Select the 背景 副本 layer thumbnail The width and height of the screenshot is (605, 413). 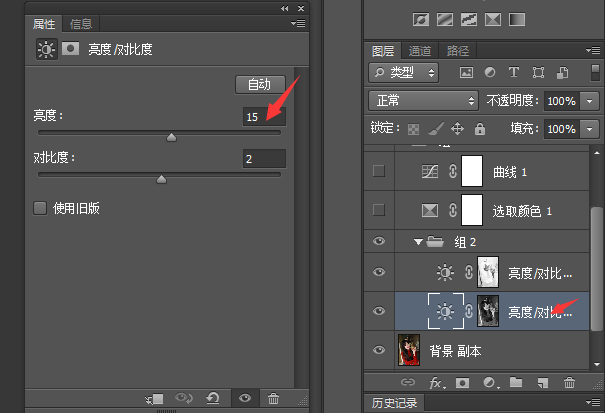409,350
